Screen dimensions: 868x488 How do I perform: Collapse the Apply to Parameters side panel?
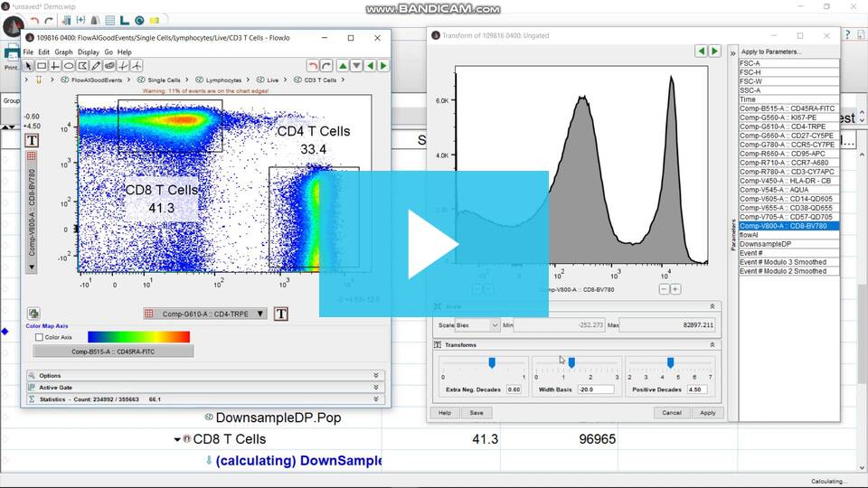733,53
